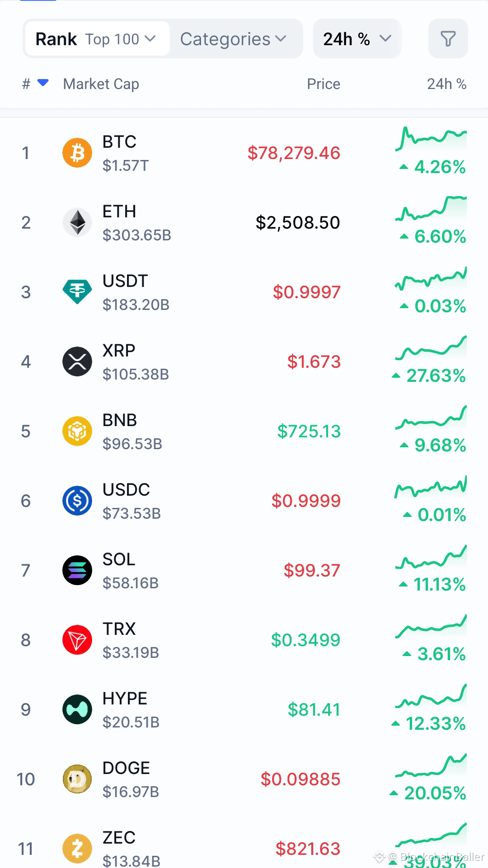
Task: Expand the Rank Top 100 dropdown
Action: 97,39
